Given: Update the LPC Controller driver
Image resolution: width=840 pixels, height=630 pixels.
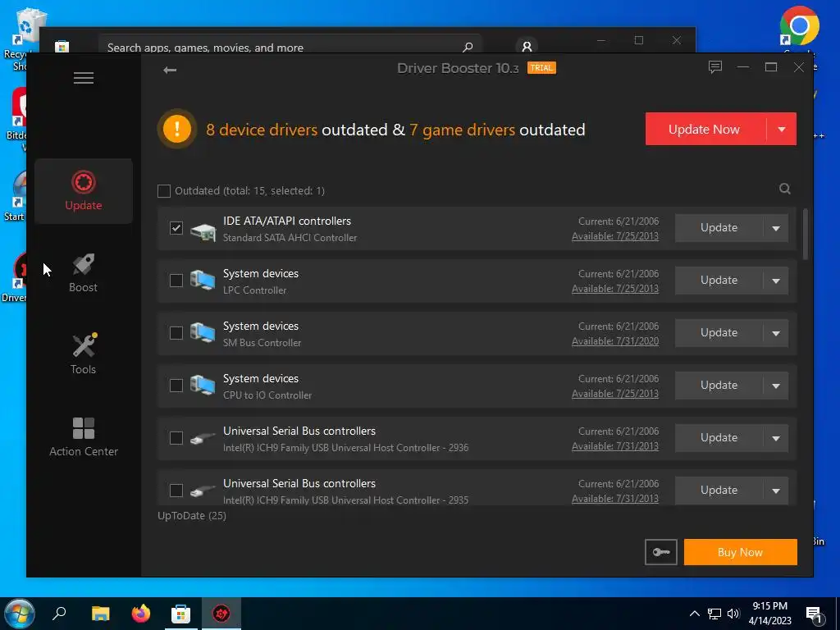Looking at the screenshot, I should (x=719, y=281).
